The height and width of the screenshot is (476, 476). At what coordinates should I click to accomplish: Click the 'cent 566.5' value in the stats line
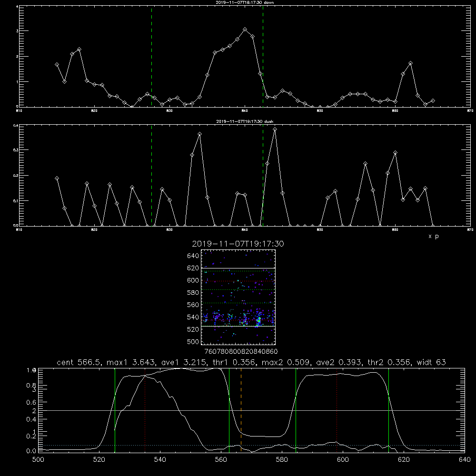click(79, 362)
